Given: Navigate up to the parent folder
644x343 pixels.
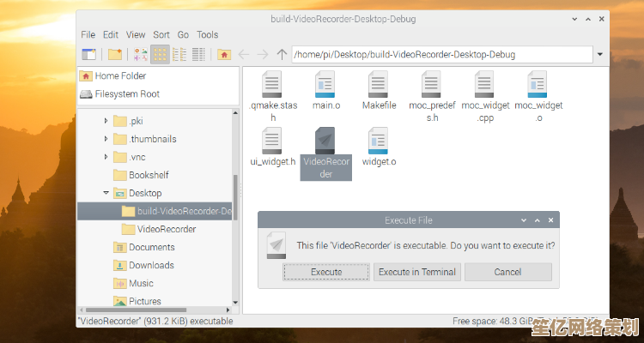Looking at the screenshot, I should (282, 54).
